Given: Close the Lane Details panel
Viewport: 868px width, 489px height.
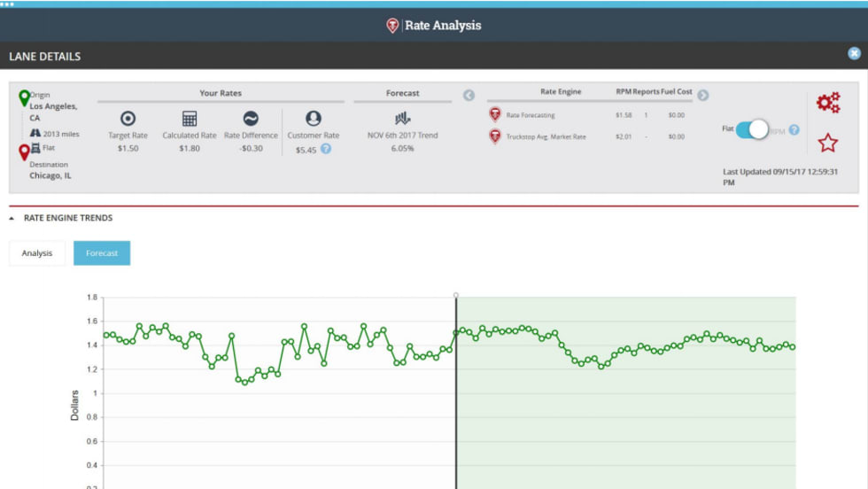Looking at the screenshot, I should pyautogui.click(x=854, y=54).
